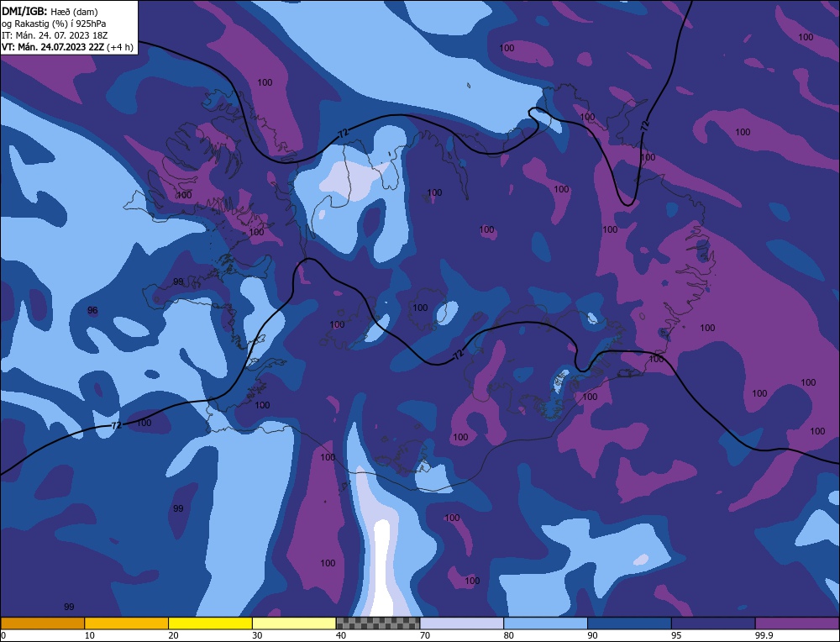Click the lavender 70–80 legend swatch
Viewport: 840px width, 642px height.
[462, 624]
